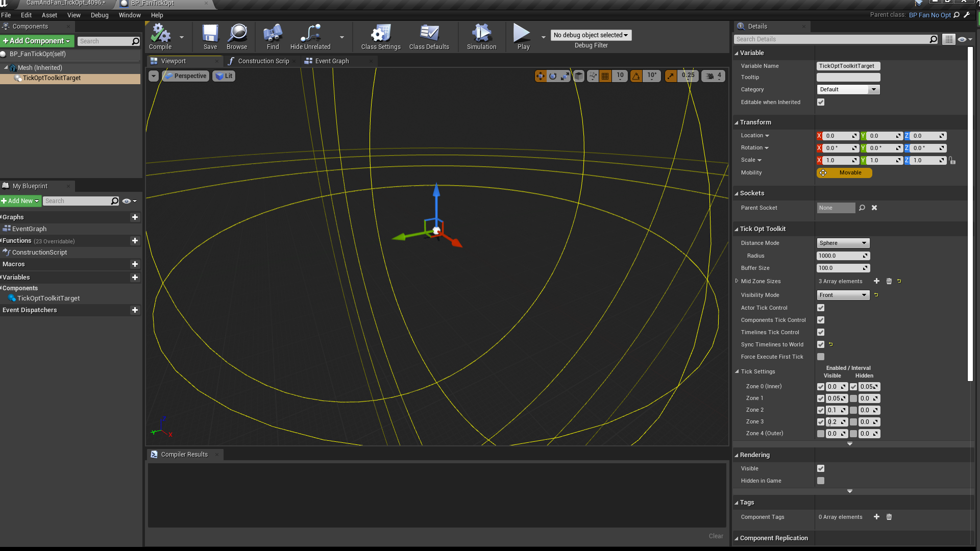Enable Force Execute First Tick
This screenshot has height=551, width=980.
coord(820,357)
